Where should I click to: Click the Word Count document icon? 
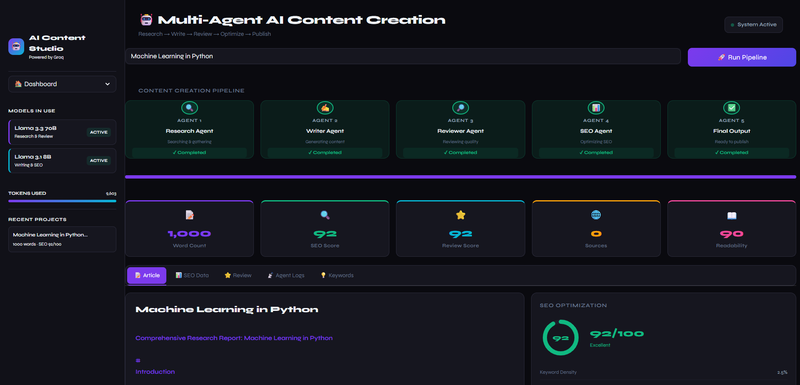click(189, 215)
